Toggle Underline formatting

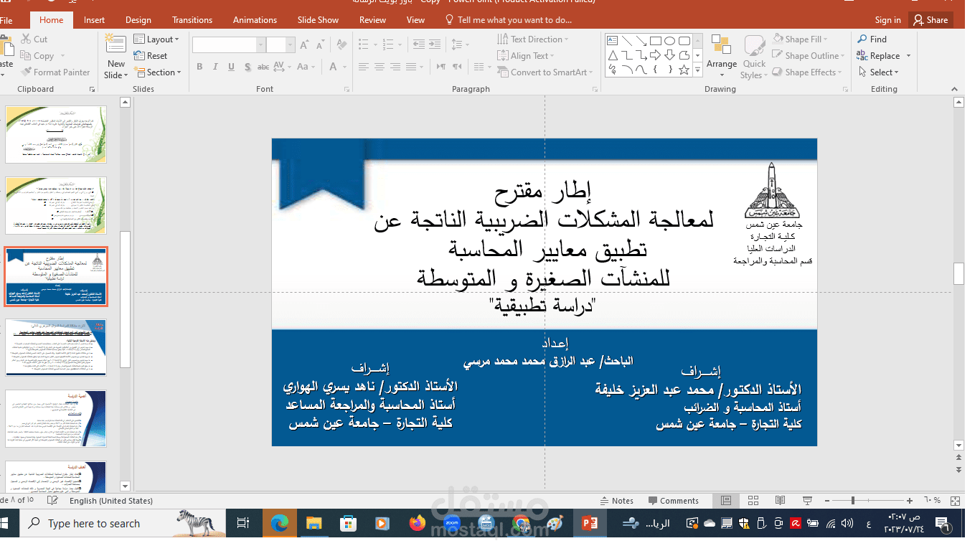coord(231,67)
